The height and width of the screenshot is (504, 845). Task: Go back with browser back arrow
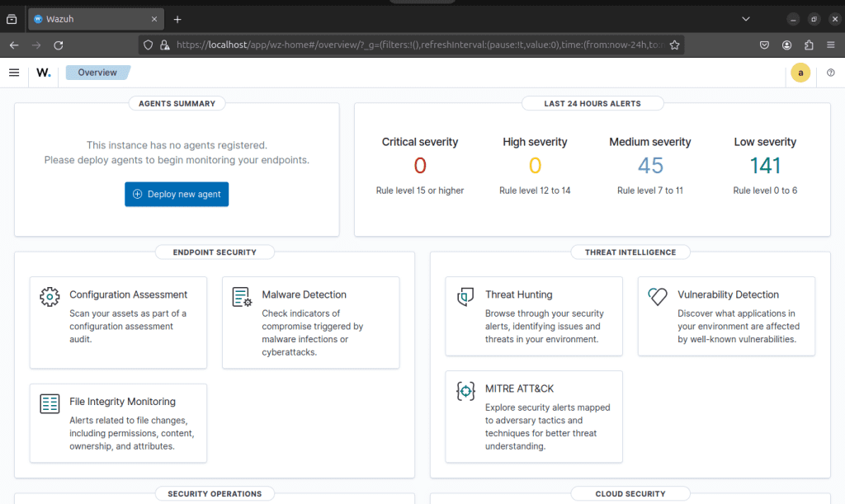[x=14, y=45]
